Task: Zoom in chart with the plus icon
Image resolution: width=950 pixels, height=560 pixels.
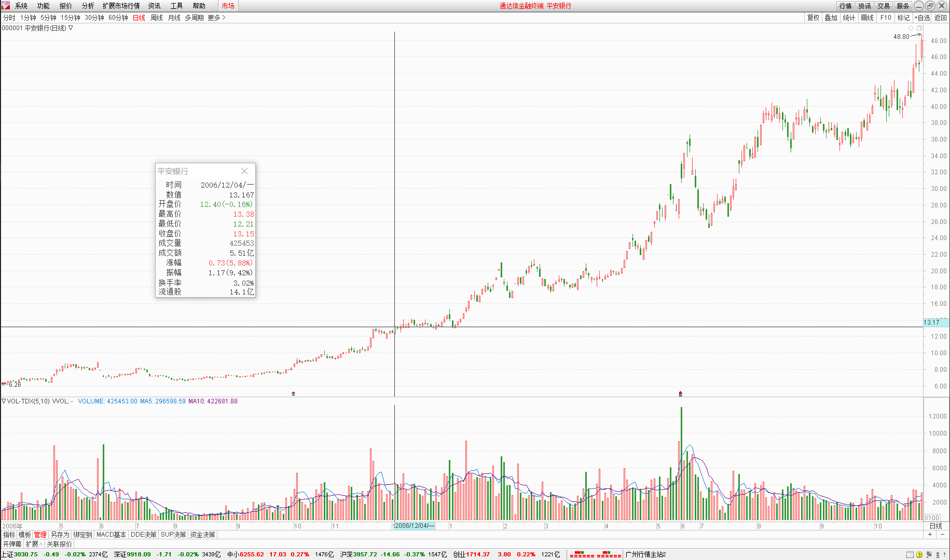Action: coord(930,535)
